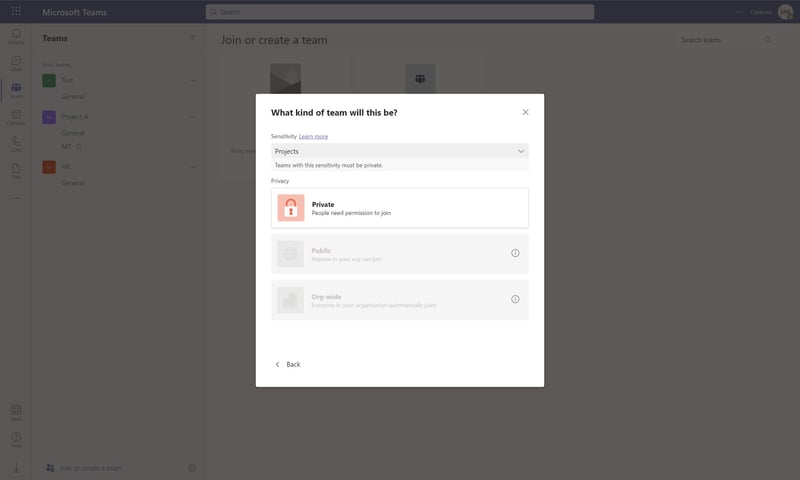Click the Help question mark icon
The image size is (800, 480).
pos(16,439)
